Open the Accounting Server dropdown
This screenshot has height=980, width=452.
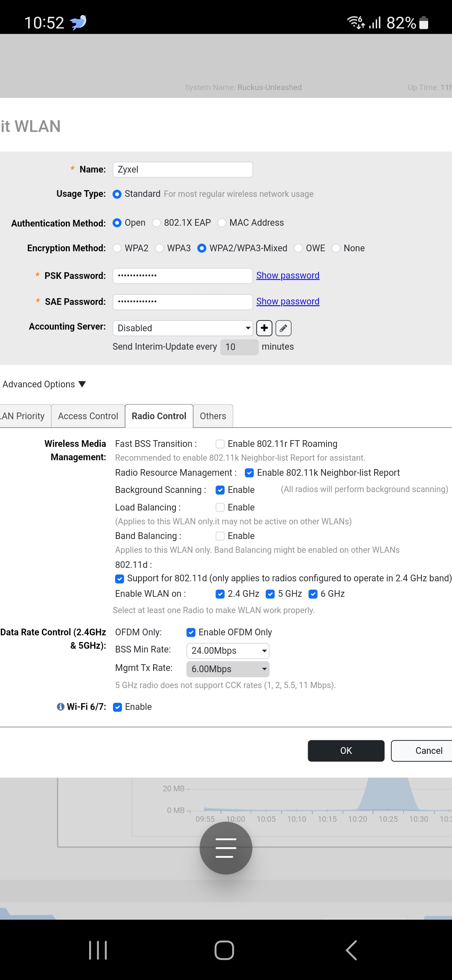pyautogui.click(x=183, y=328)
